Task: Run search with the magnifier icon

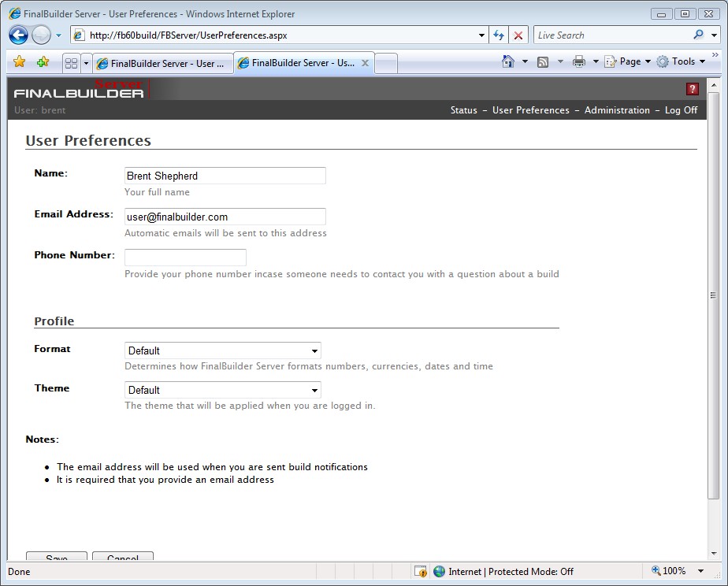Action: click(x=699, y=35)
